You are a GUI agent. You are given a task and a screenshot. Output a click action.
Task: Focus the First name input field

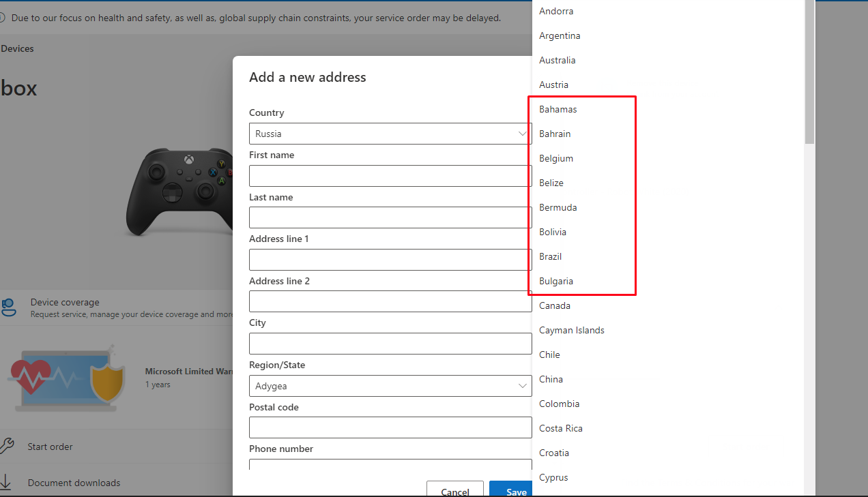[x=390, y=176]
